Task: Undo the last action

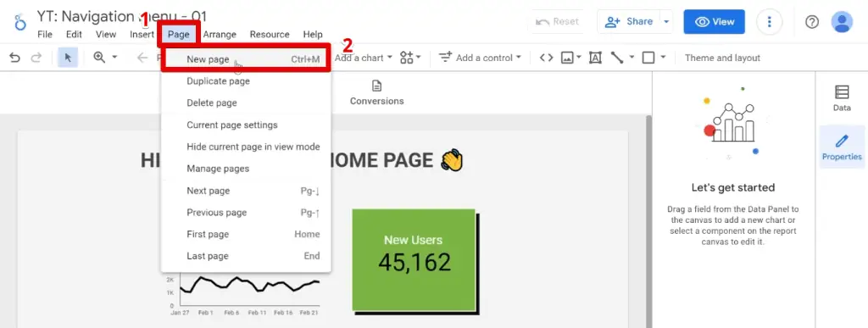Action: click(x=15, y=58)
